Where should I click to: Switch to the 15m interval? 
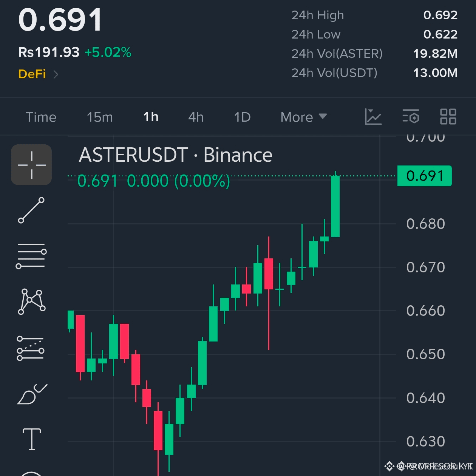tap(100, 117)
